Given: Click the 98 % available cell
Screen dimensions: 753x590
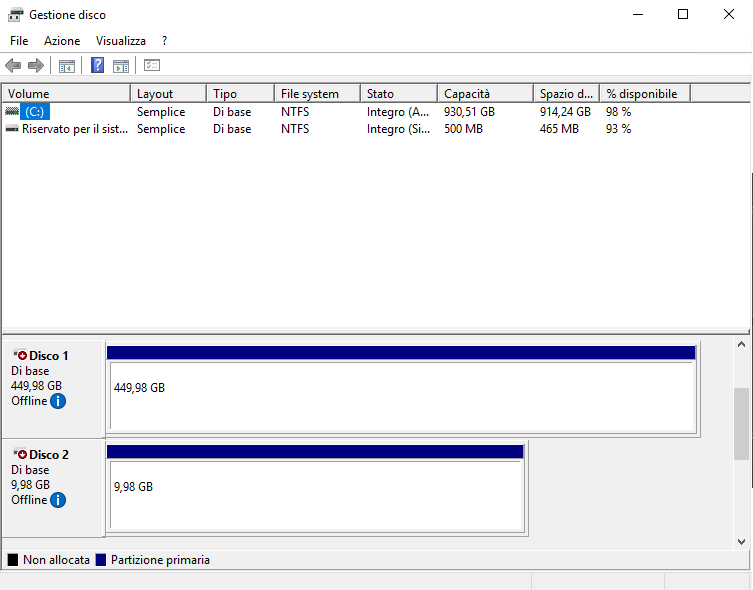Looking at the screenshot, I should pyautogui.click(x=618, y=111).
